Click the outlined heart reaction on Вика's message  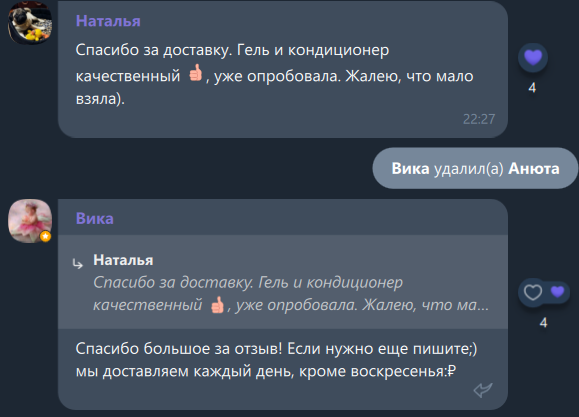point(533,293)
